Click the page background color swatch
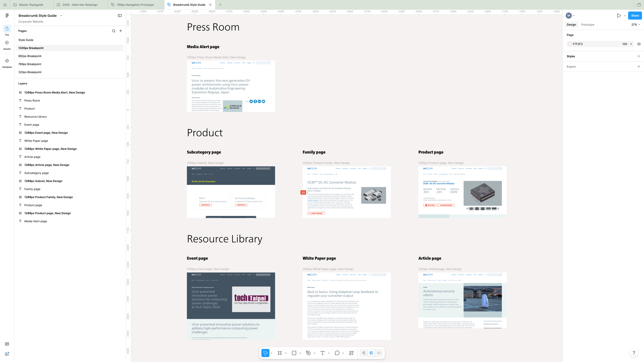This screenshot has height=362, width=644. 570,44
